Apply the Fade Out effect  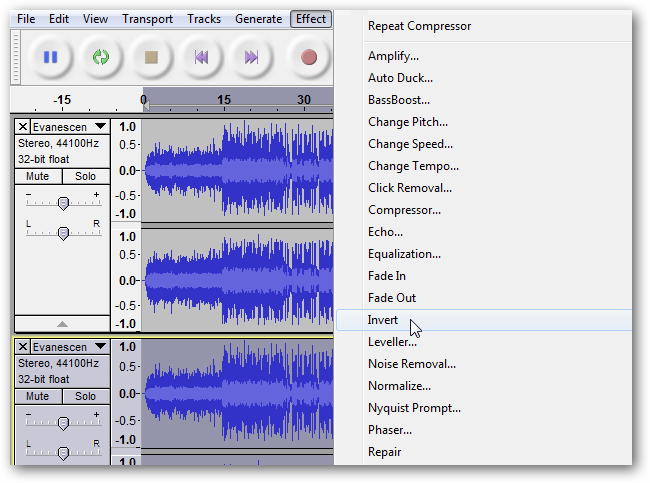[484, 298]
